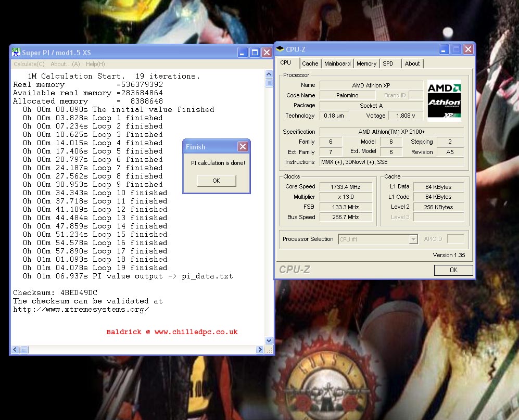Click the Super PI window resize grip
Viewport: 519px width, 420px height.
click(270, 350)
